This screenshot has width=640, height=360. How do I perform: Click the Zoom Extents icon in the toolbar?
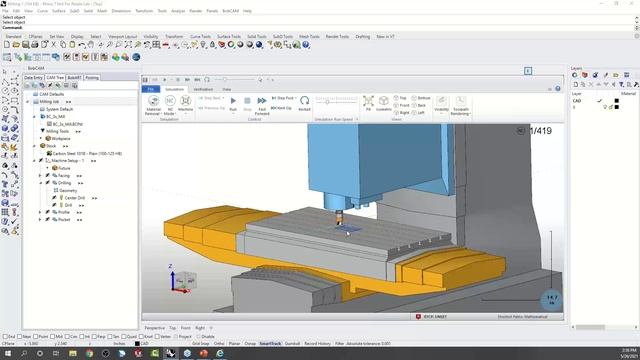(x=128, y=45)
